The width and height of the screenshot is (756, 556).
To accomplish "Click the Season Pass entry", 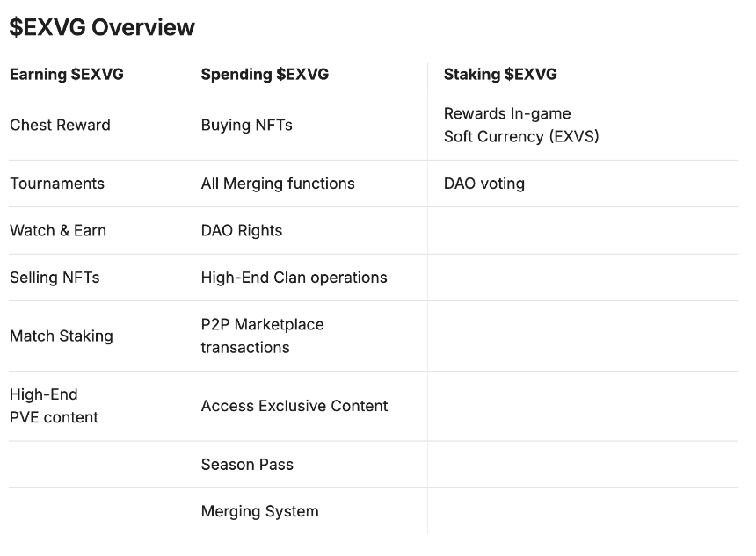I will coord(247,465).
